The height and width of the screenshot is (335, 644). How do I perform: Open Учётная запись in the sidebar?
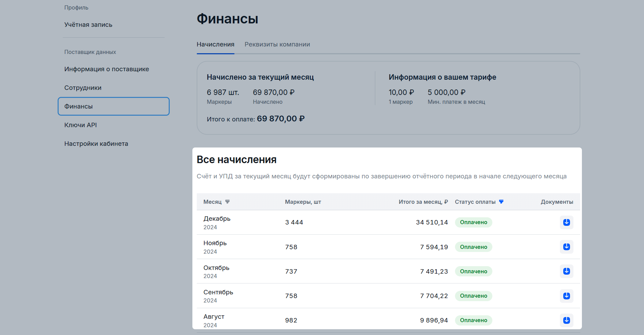point(88,25)
